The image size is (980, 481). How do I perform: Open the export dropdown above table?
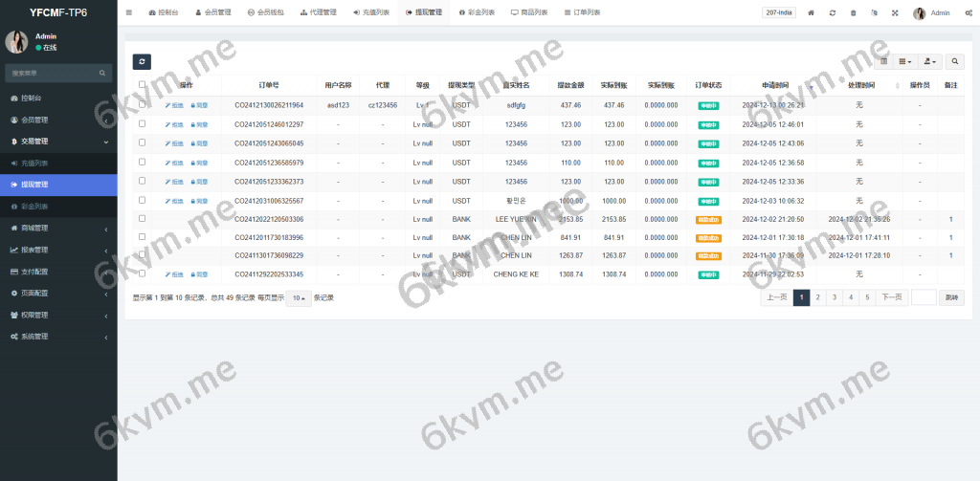click(x=929, y=61)
